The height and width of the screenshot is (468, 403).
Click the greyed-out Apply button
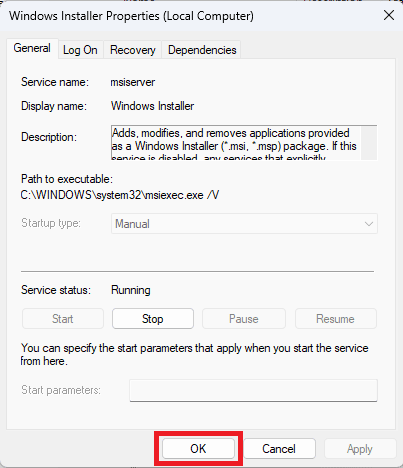point(360,449)
